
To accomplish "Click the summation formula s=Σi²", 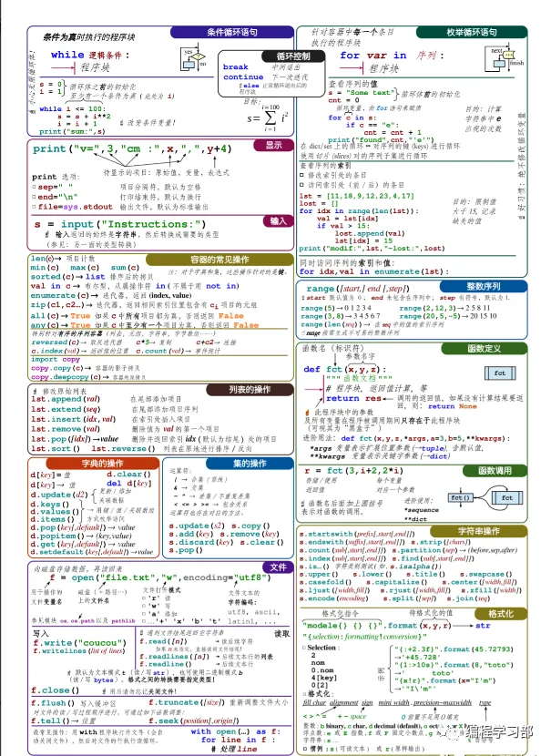I will (x=268, y=117).
